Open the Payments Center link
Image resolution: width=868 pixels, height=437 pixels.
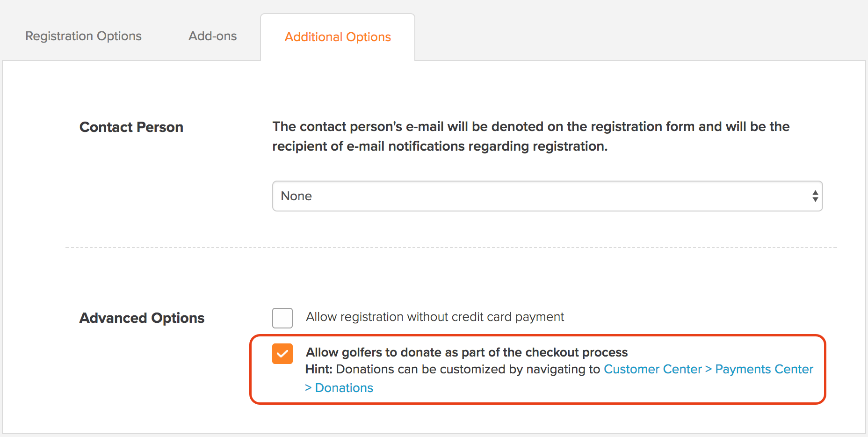pos(764,369)
